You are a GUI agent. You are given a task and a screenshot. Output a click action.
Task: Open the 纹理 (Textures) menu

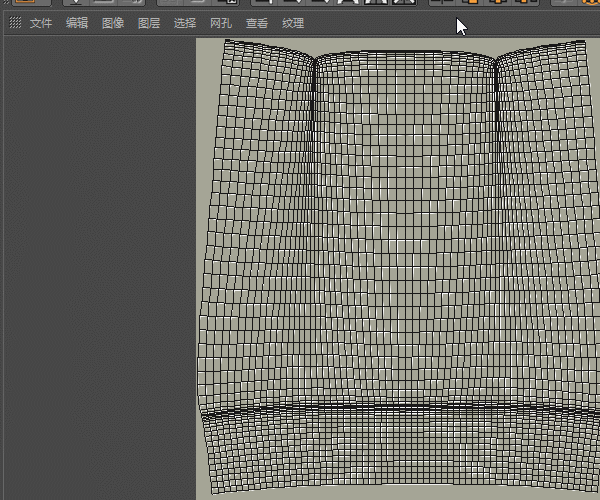(293, 22)
